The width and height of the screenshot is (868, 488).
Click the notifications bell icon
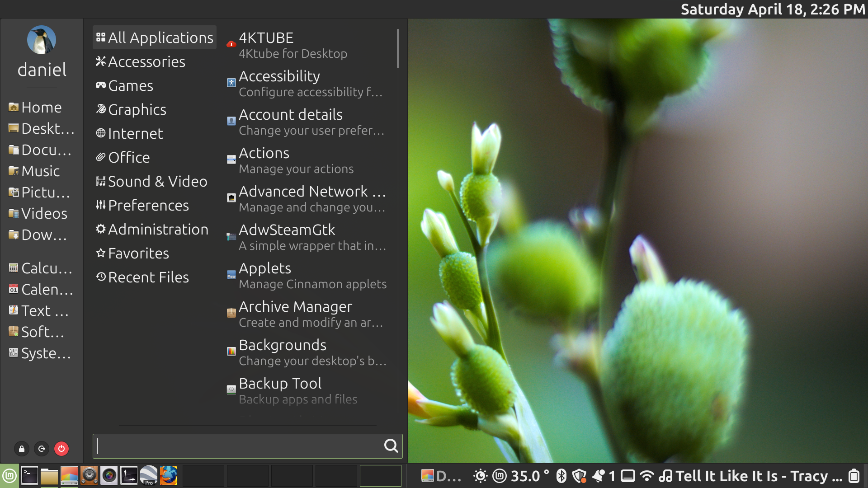pyautogui.click(x=598, y=476)
